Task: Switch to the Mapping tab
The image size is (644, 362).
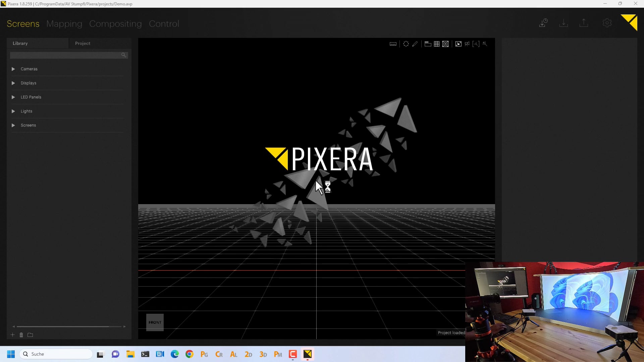Action: click(64, 24)
